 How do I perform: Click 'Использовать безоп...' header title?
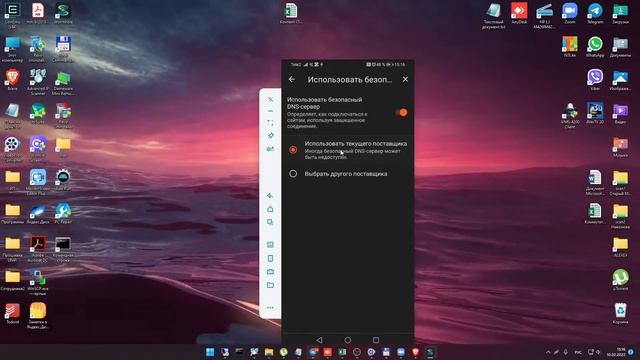(x=350, y=80)
